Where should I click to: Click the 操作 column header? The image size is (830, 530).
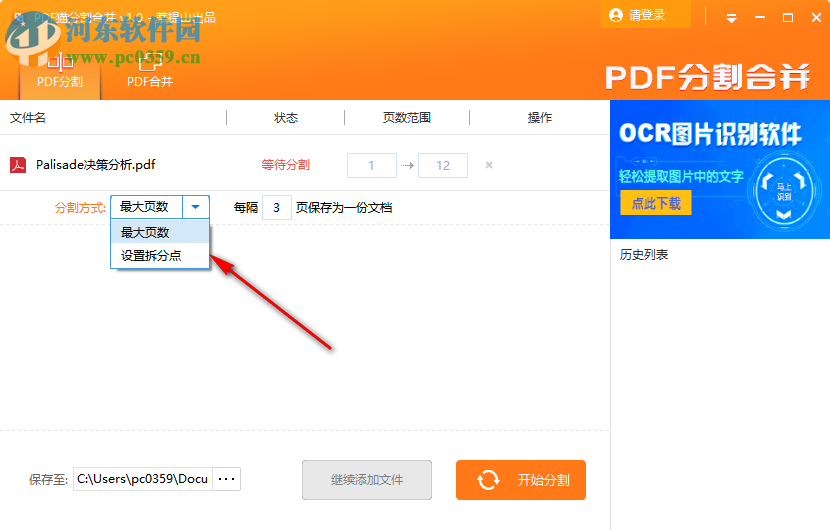click(x=539, y=118)
